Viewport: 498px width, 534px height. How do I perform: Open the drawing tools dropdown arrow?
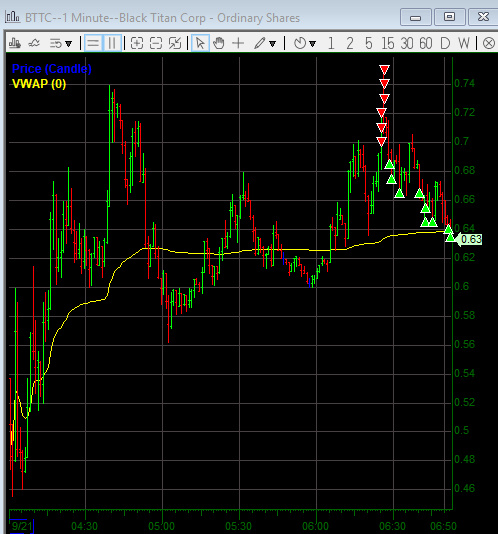pos(273,44)
